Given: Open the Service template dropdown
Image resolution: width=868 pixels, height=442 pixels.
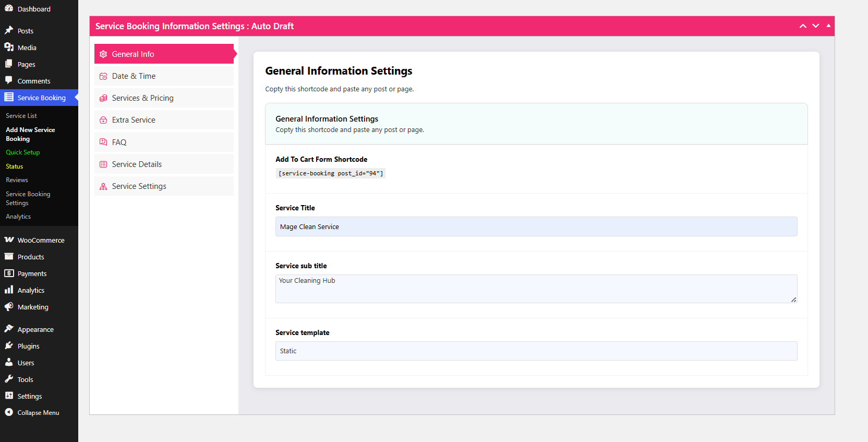Looking at the screenshot, I should (536, 351).
